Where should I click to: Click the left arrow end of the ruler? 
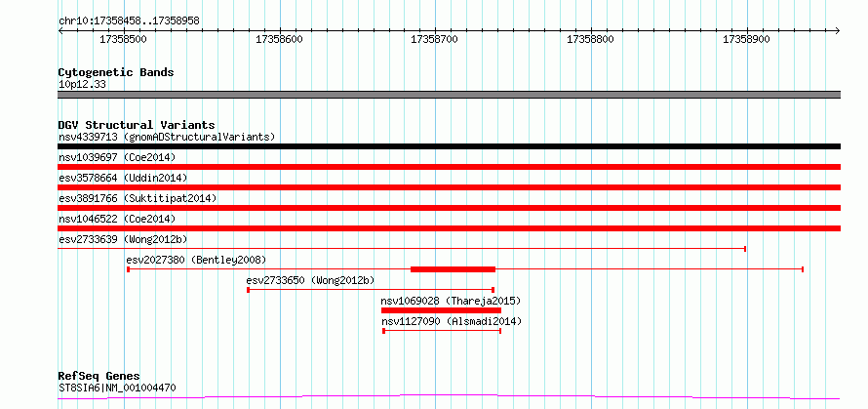[x=60, y=30]
